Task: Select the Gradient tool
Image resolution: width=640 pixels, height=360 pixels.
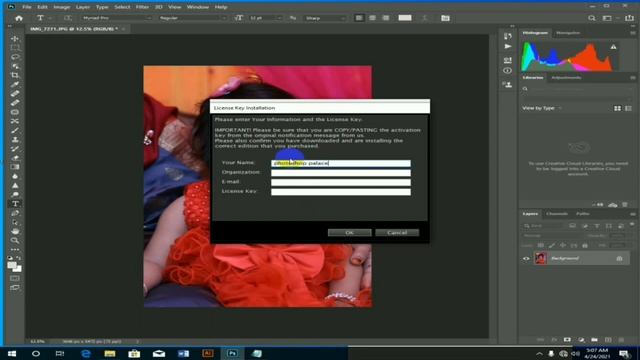Action: [15, 167]
